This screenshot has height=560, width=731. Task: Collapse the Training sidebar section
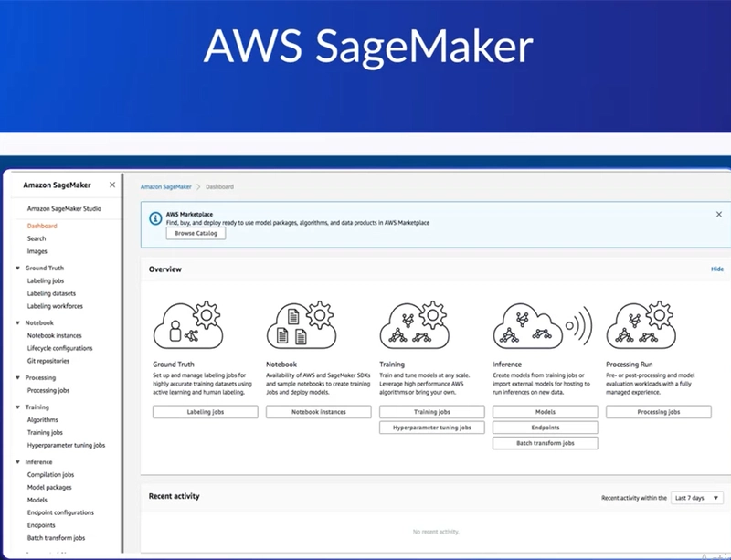click(17, 407)
